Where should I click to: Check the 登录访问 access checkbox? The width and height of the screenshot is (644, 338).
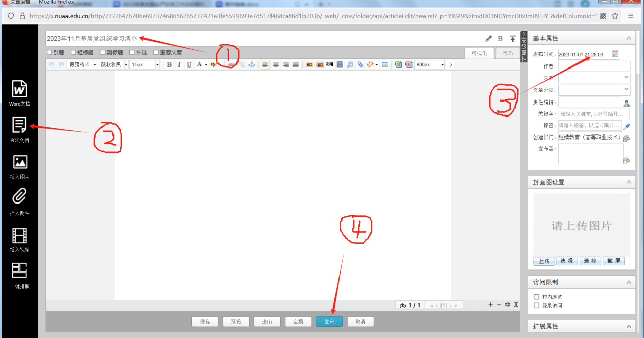click(536, 306)
